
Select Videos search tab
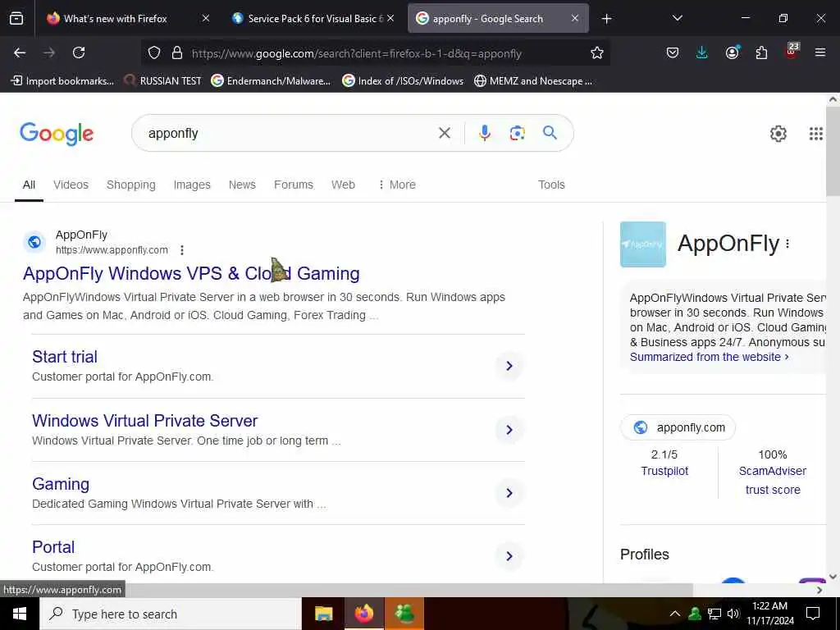tap(71, 185)
